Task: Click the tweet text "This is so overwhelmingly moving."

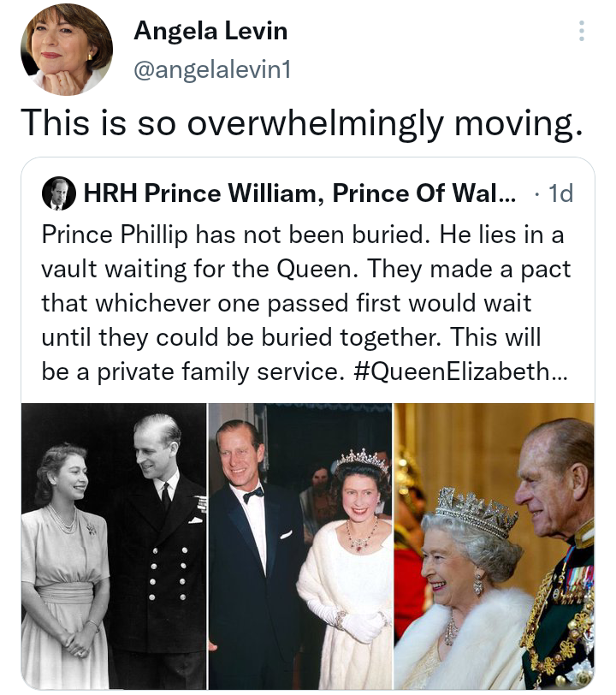Action: click(301, 123)
